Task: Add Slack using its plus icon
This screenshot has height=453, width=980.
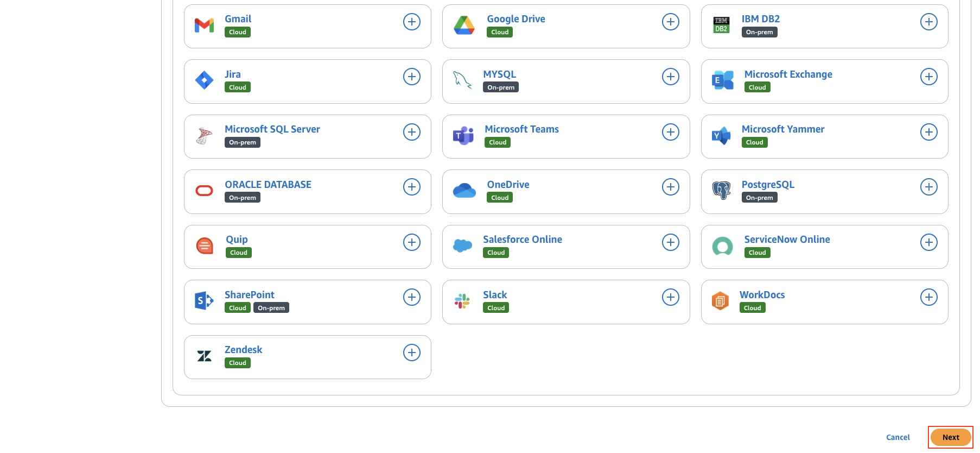Action: [671, 297]
